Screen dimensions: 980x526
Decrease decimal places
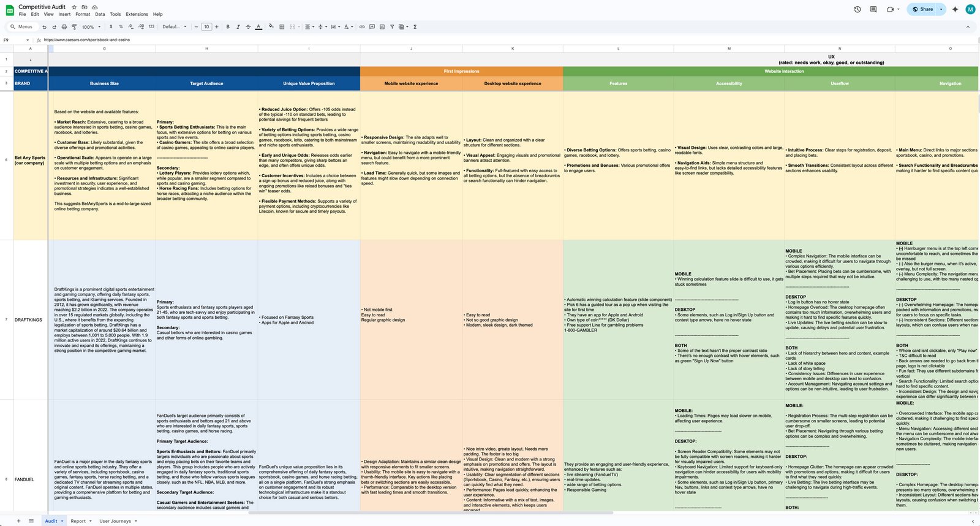point(131,27)
